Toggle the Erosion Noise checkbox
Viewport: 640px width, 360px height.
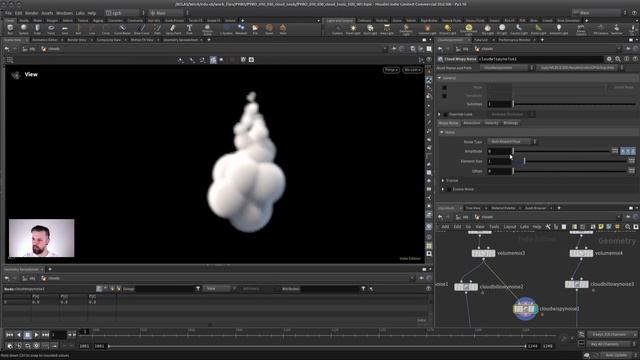449,189
